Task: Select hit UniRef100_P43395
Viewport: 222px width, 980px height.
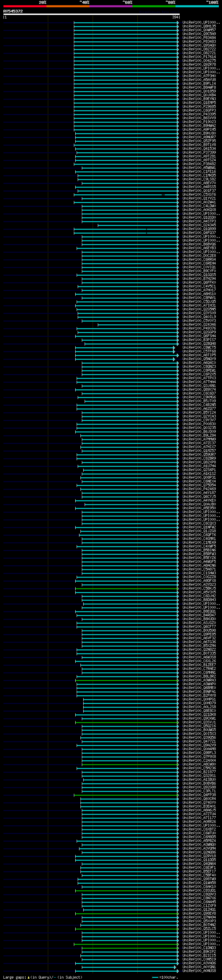Action: (199, 114)
